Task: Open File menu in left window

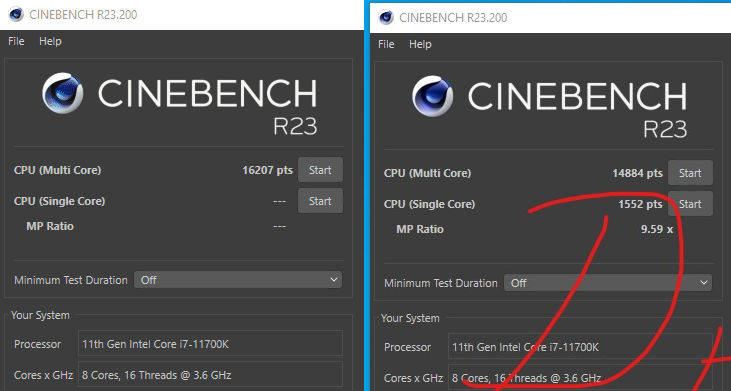Action: pyautogui.click(x=16, y=41)
